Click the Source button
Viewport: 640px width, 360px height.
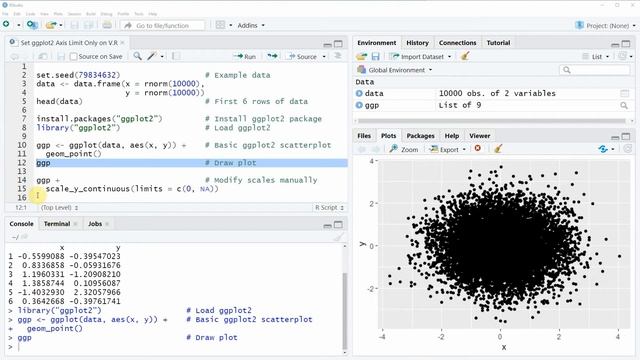pos(302,56)
